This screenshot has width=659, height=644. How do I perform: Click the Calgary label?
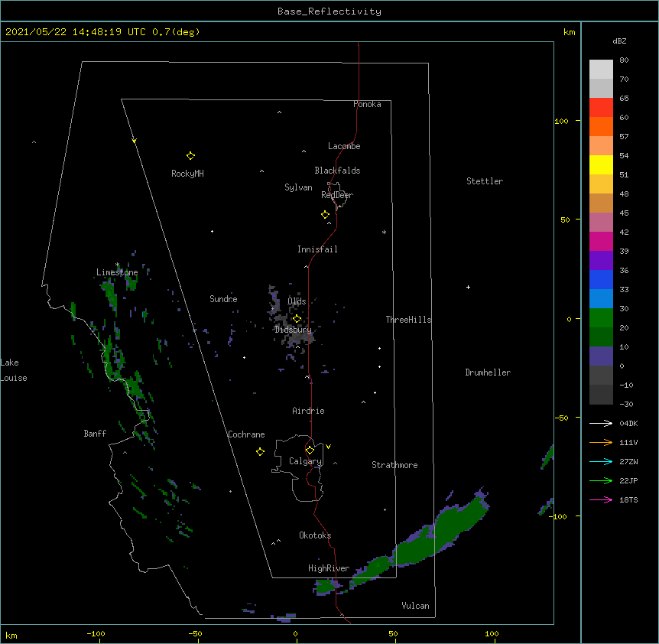306,461
